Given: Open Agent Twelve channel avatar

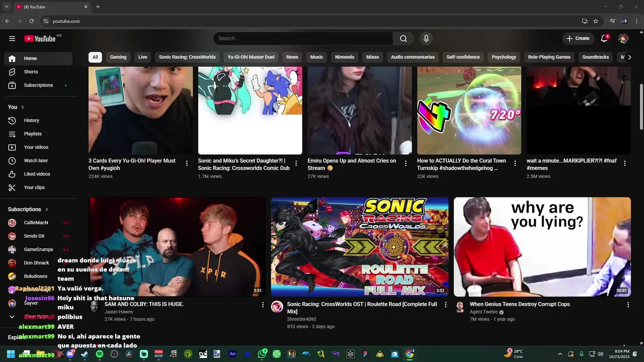Looking at the screenshot, I should click(460, 307).
